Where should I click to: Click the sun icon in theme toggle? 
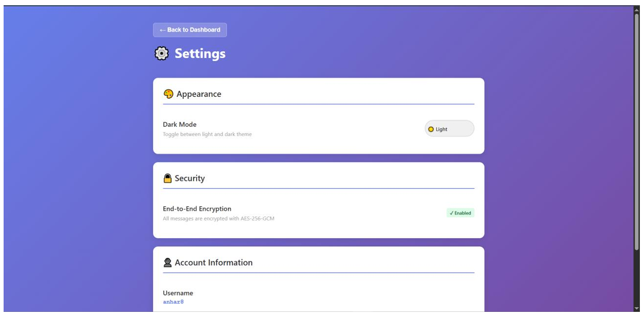coord(431,129)
